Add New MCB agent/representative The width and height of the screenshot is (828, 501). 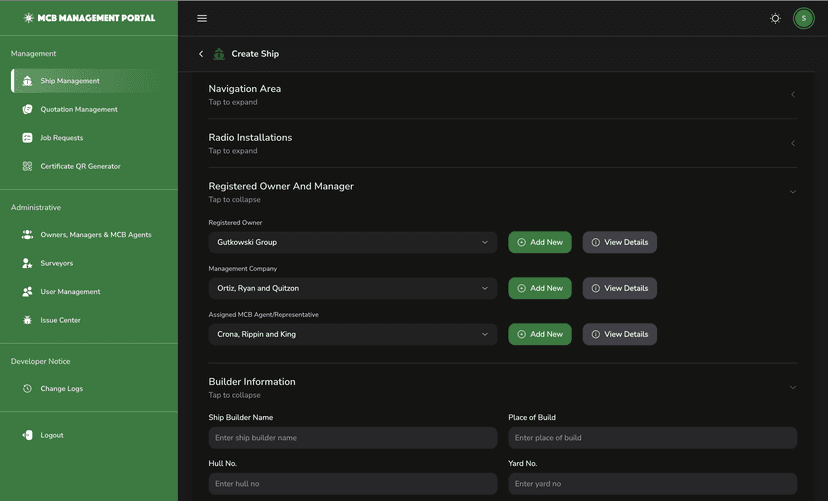click(540, 334)
